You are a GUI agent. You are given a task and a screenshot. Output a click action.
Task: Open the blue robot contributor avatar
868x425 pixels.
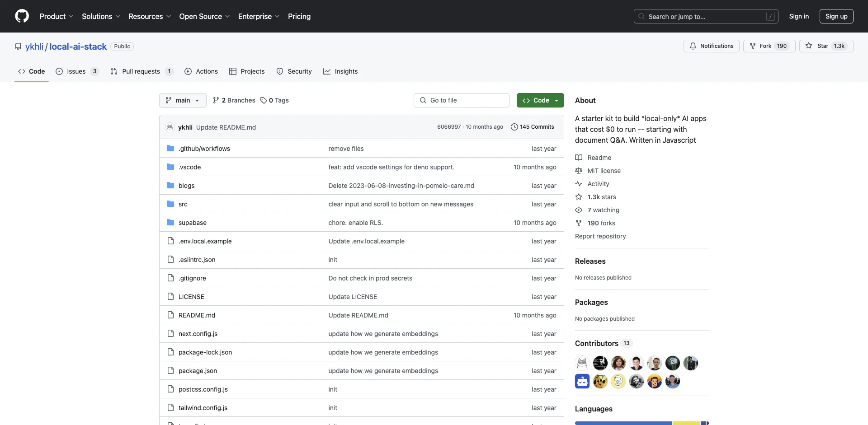pos(582,381)
